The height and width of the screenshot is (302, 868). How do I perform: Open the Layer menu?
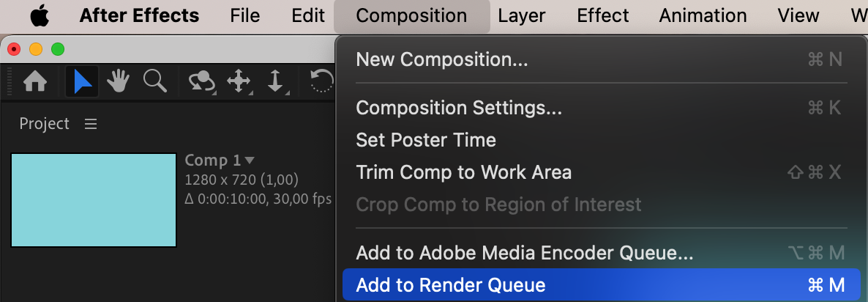coord(522,15)
